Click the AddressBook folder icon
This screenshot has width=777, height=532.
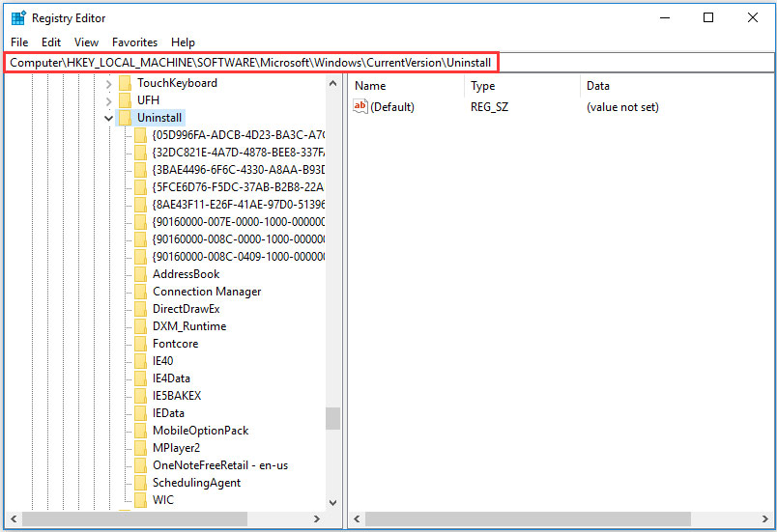point(141,274)
